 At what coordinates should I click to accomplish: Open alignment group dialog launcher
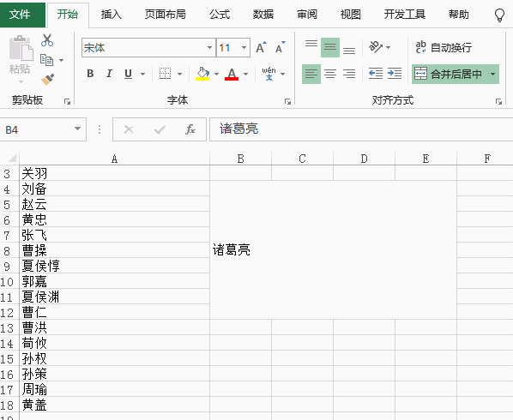pyautogui.click(x=498, y=102)
